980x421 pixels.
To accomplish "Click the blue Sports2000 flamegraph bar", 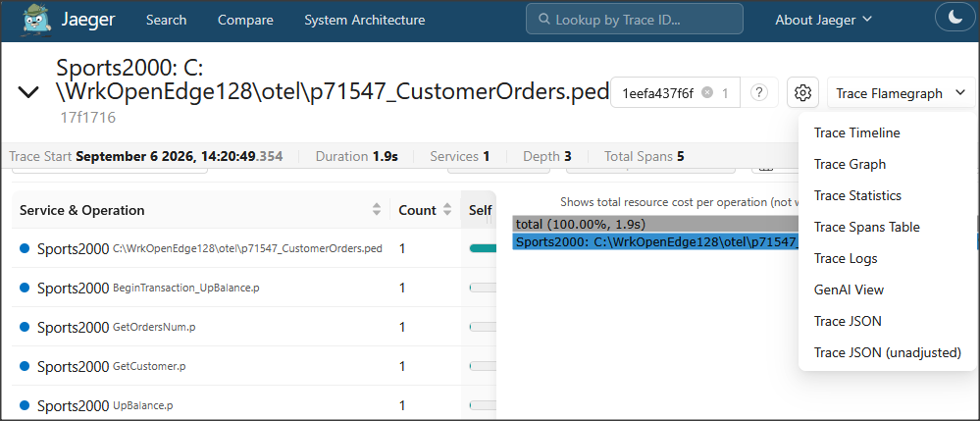I will (x=655, y=241).
